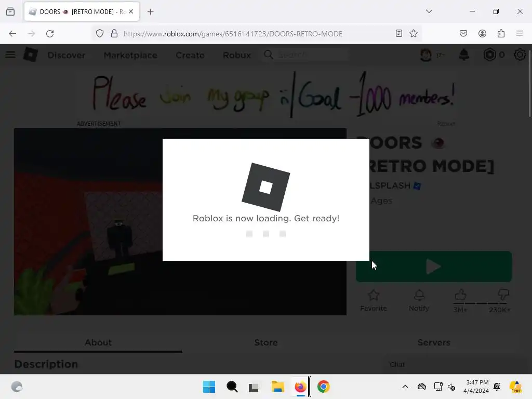Open the Save to Pocket icon
This screenshot has height=399, width=532.
pos(463,33)
